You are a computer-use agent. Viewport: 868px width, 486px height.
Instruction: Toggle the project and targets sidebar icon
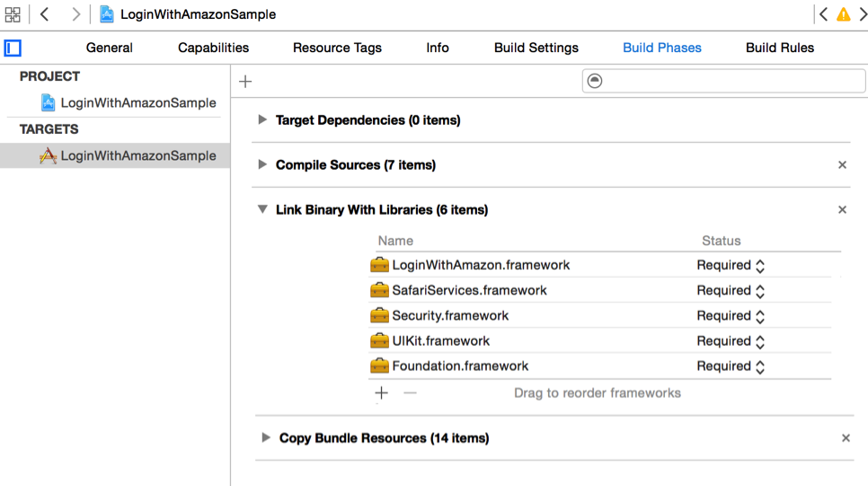pyautogui.click(x=13, y=49)
